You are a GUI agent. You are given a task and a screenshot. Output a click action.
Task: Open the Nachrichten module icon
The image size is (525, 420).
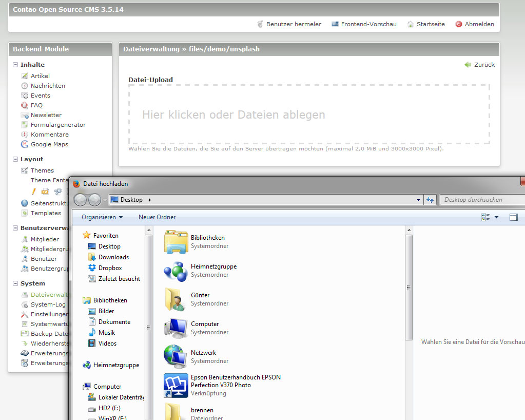pos(25,86)
